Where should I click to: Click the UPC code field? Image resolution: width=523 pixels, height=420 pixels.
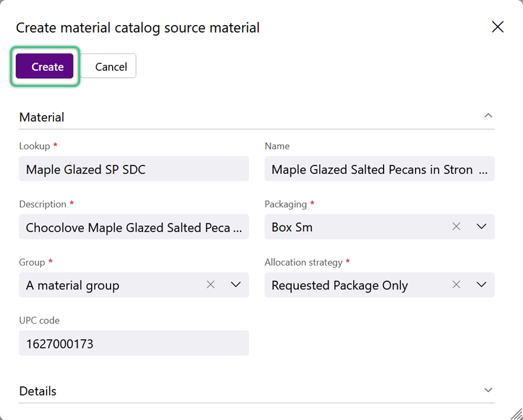134,343
